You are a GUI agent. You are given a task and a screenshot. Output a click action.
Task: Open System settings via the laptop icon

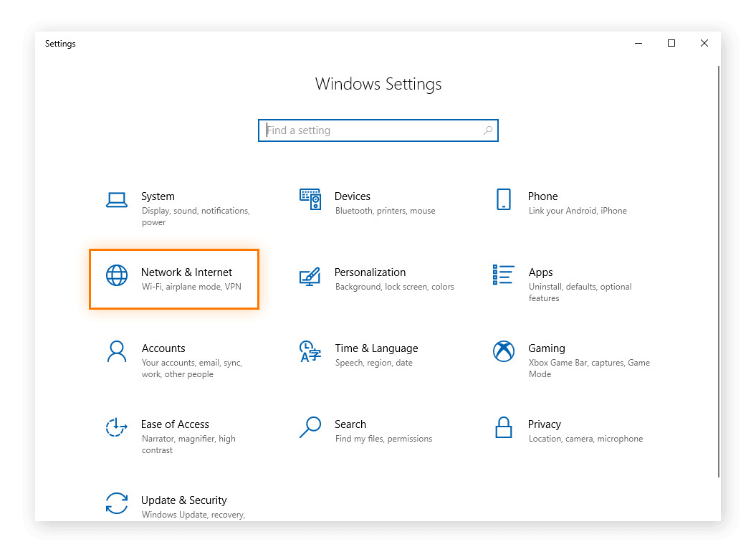(117, 200)
